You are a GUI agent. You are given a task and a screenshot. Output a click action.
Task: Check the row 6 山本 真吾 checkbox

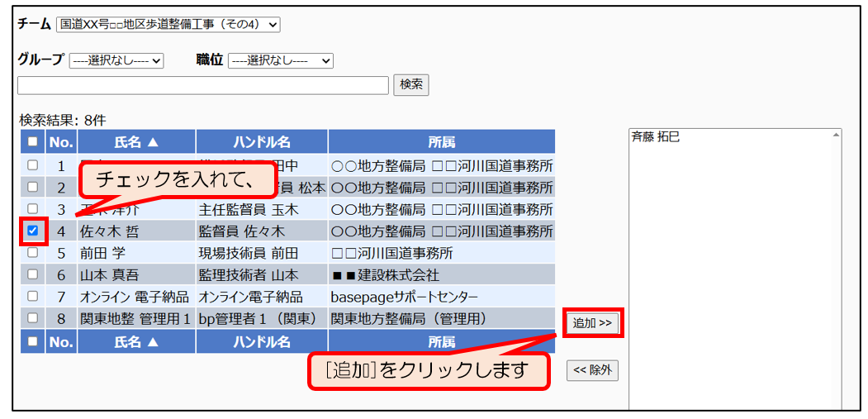pyautogui.click(x=33, y=274)
